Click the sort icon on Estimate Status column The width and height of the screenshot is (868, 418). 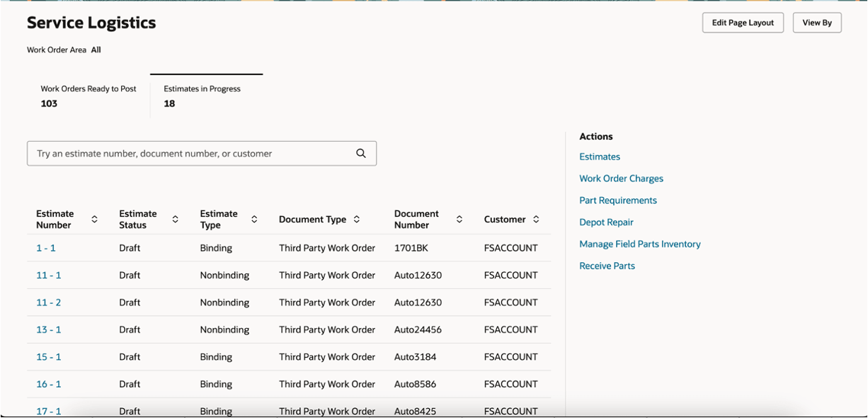(x=175, y=220)
